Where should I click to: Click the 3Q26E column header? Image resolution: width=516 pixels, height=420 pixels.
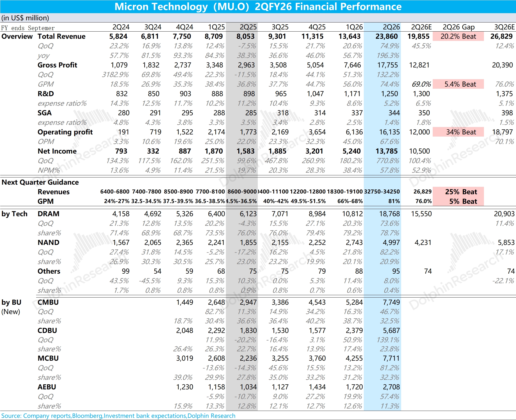coord(504,27)
